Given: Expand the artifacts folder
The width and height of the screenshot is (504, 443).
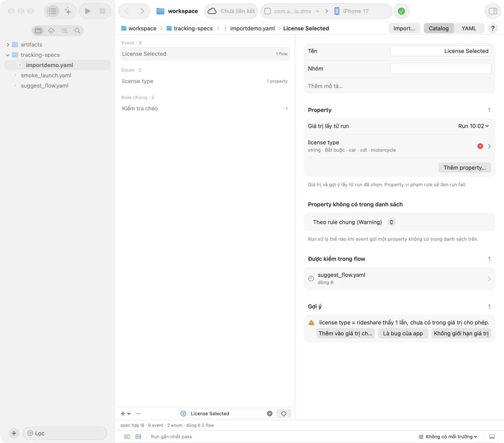Looking at the screenshot, I should coord(8,45).
